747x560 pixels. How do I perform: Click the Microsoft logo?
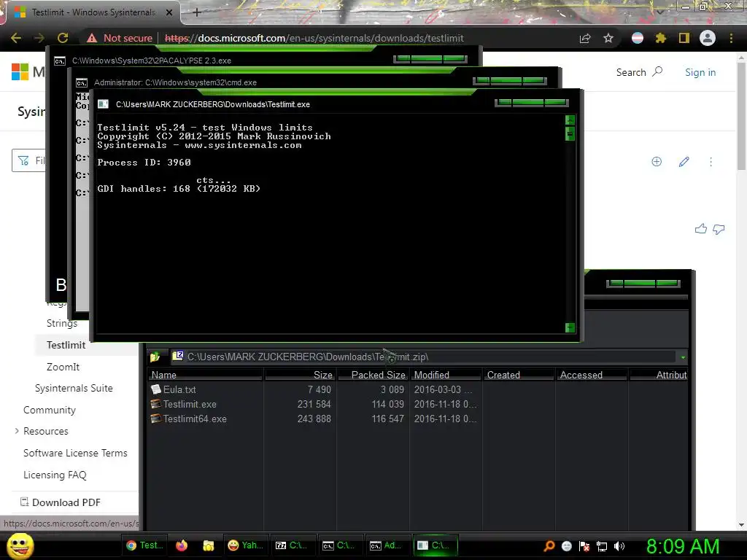[x=20, y=72]
